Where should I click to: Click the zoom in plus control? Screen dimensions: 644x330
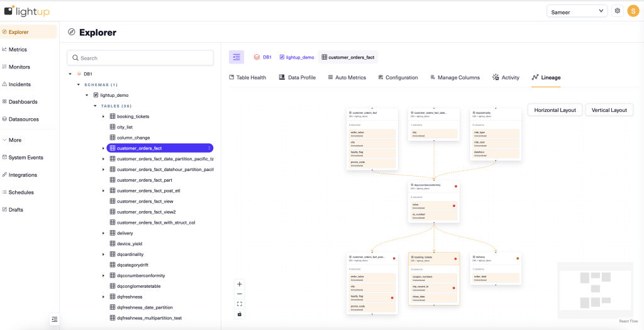(240, 284)
